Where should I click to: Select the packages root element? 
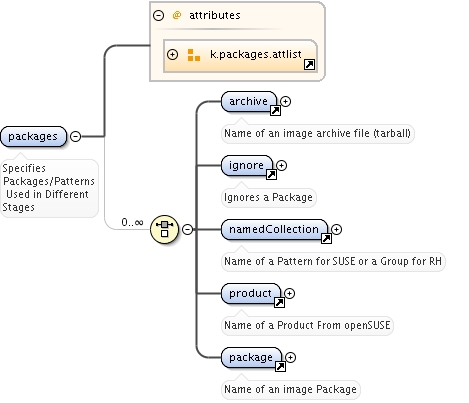point(33,136)
